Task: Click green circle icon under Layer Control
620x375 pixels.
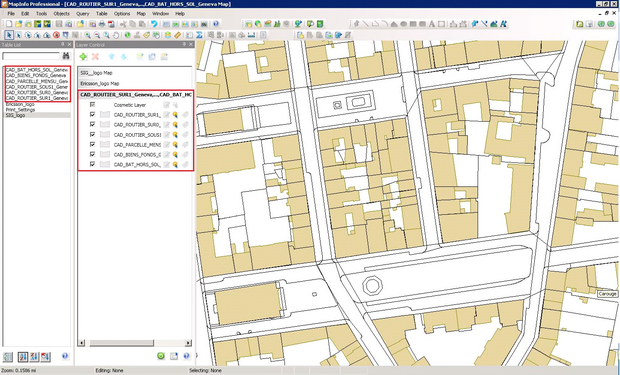Action: coord(161,356)
